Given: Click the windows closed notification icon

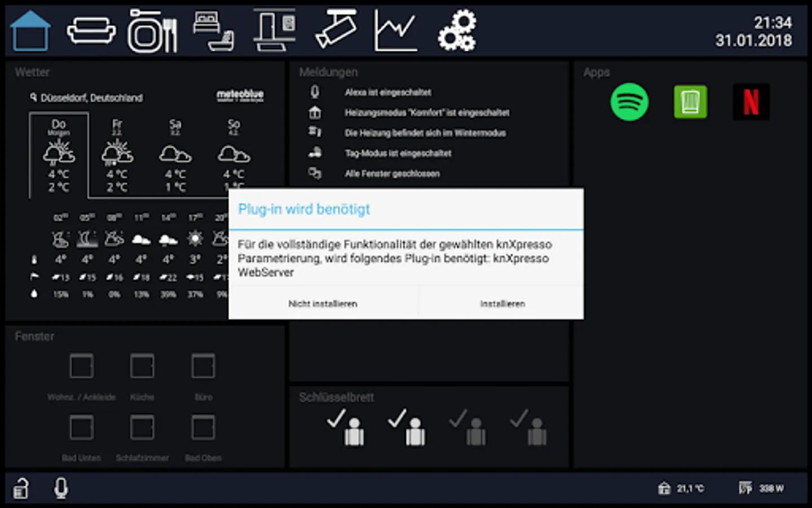Looking at the screenshot, I should 315,173.
